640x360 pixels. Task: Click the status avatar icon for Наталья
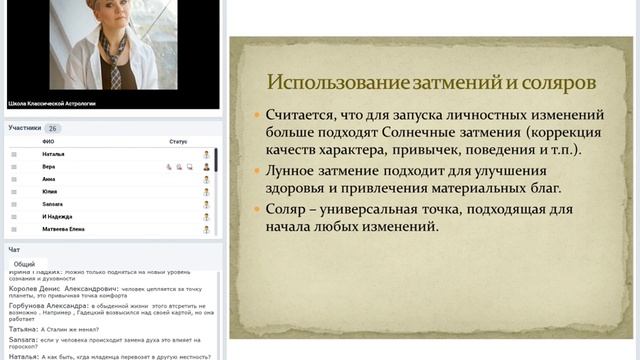pyautogui.click(x=207, y=154)
